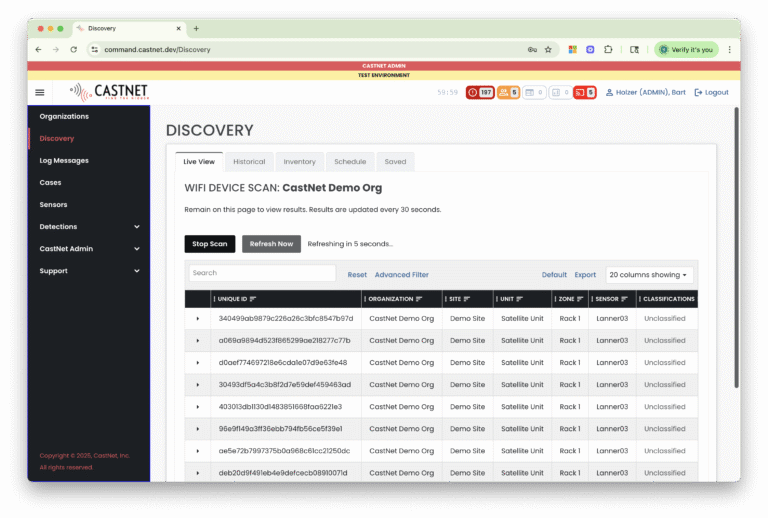
Task: Click the CastNet logo
Action: click(109, 92)
